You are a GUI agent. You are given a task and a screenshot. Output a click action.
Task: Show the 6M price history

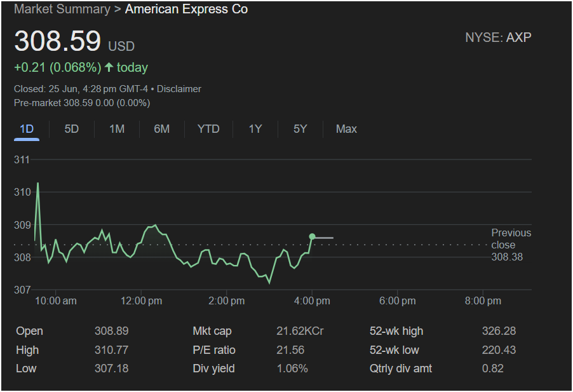(x=162, y=129)
